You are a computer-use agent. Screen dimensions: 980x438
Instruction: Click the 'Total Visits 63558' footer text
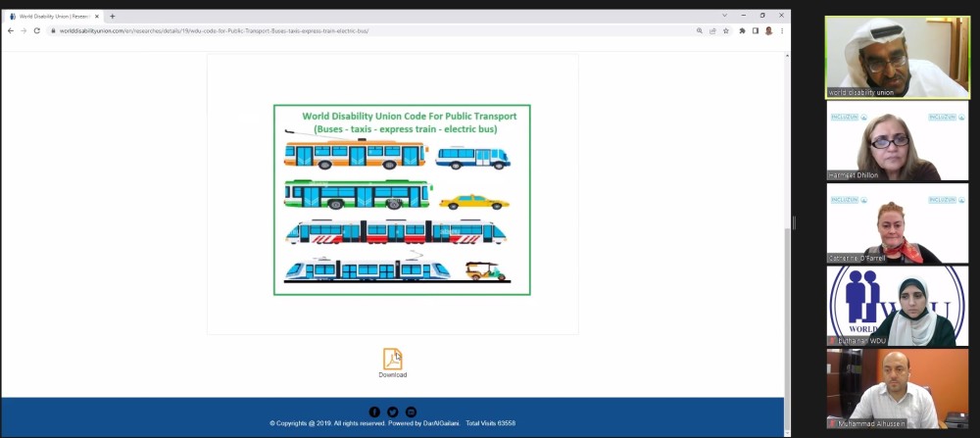(491, 423)
